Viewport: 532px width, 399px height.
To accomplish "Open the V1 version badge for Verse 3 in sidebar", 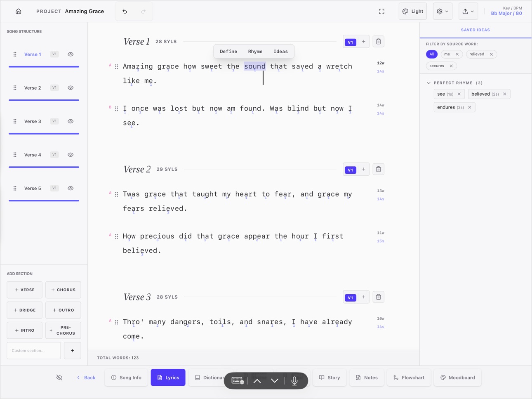I will [x=54, y=121].
